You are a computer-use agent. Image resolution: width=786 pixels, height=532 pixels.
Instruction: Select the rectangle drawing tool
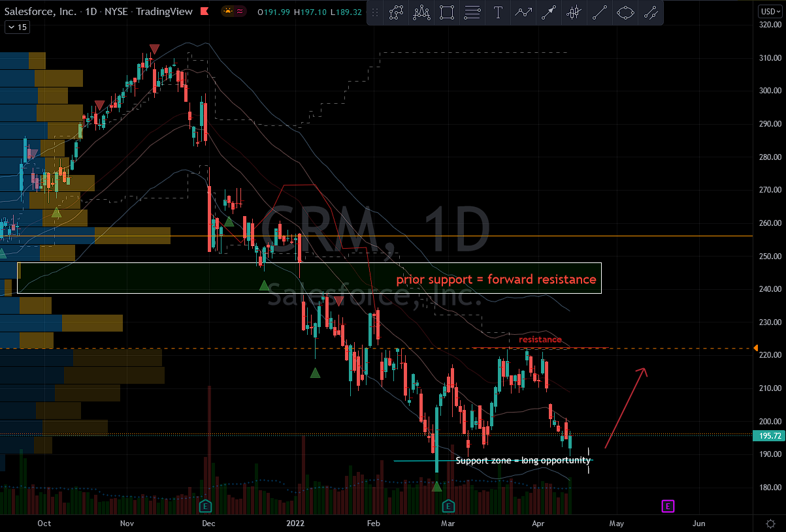click(x=447, y=12)
